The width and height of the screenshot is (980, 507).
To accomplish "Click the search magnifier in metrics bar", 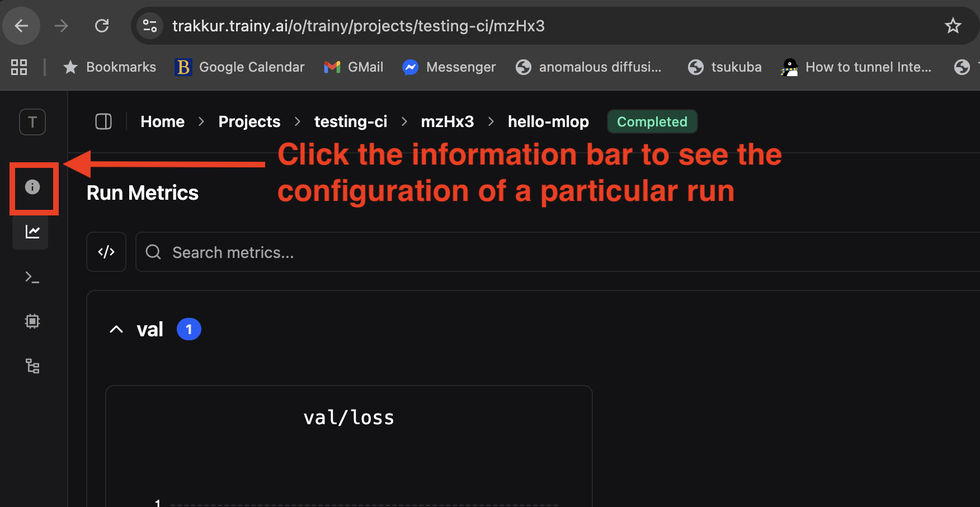I will (153, 252).
